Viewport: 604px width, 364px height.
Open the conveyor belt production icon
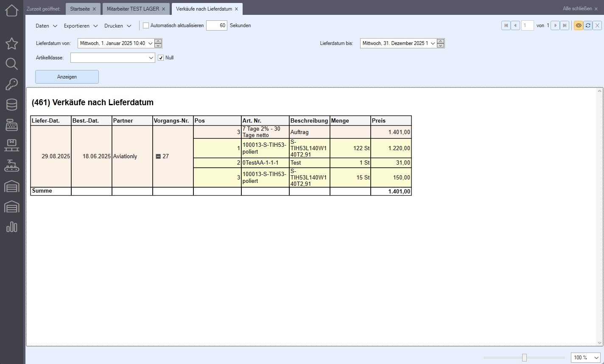pyautogui.click(x=11, y=166)
